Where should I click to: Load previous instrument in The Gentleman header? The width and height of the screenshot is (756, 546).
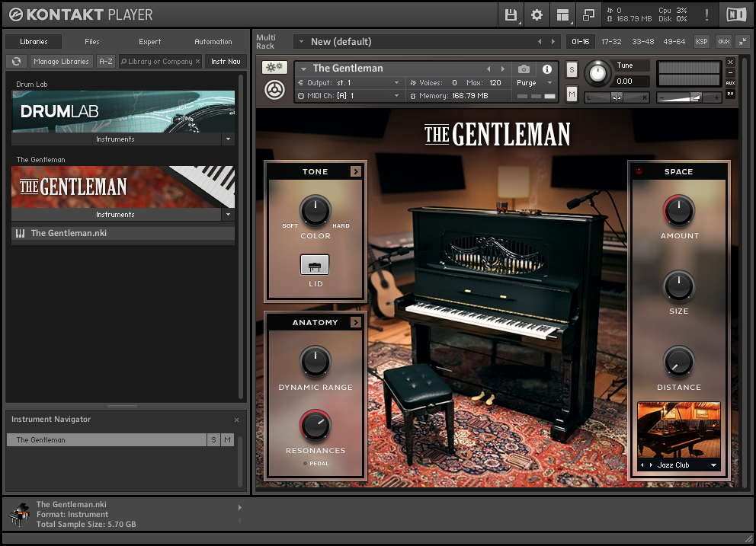[x=489, y=69]
